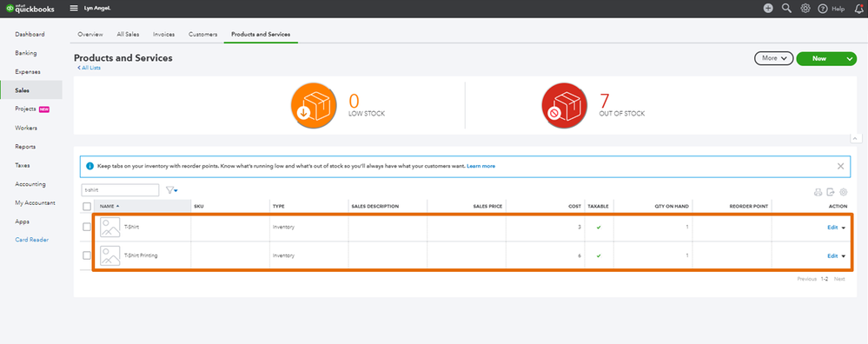Click the info icon in the banner
Image resolution: width=868 pixels, height=344 pixels.
point(89,166)
